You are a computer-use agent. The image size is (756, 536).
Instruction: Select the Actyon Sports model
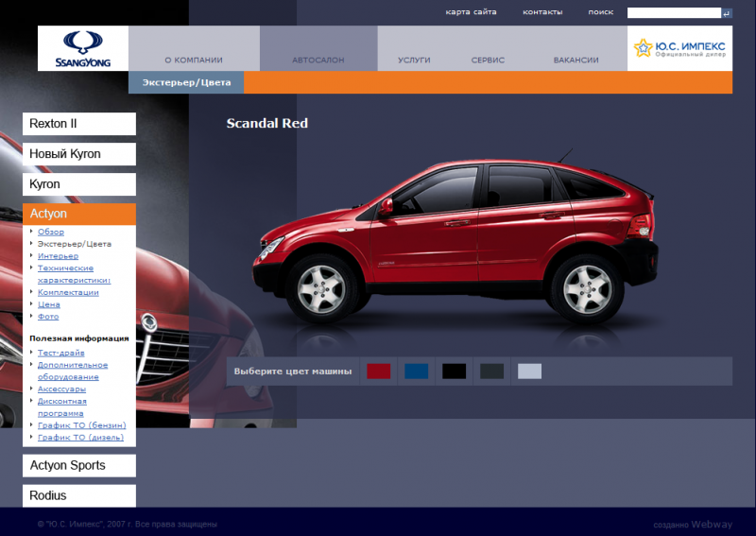(x=79, y=465)
